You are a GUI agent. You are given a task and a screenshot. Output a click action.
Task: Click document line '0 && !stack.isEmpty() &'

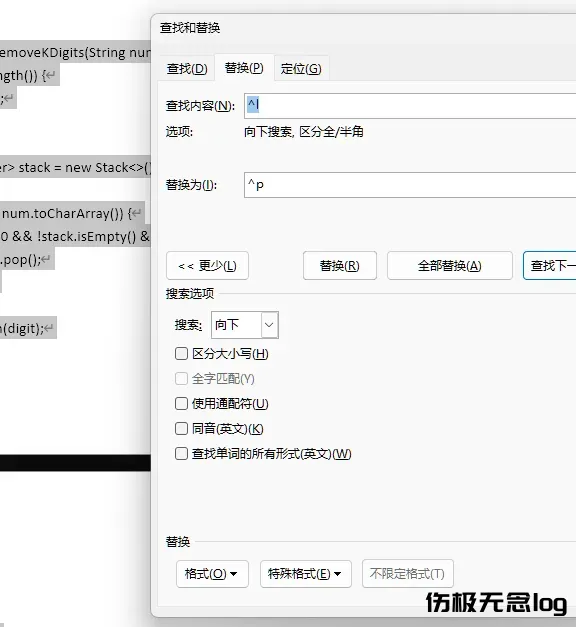click(x=75, y=236)
